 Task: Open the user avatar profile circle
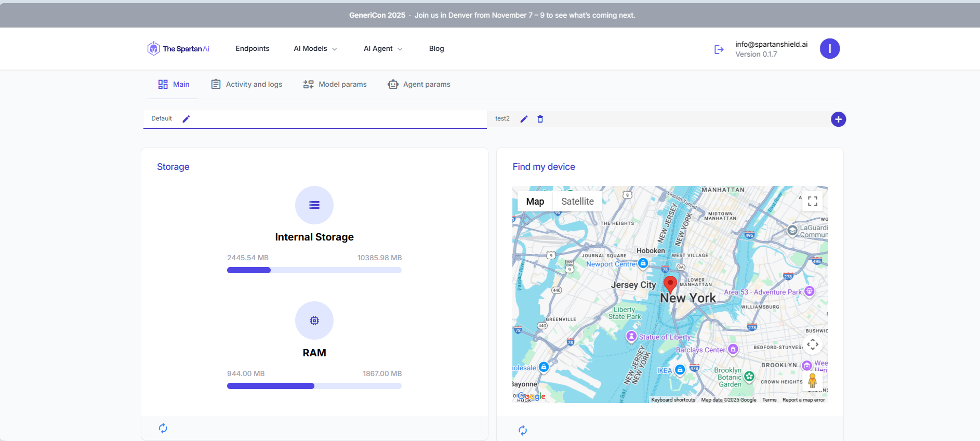(829, 49)
